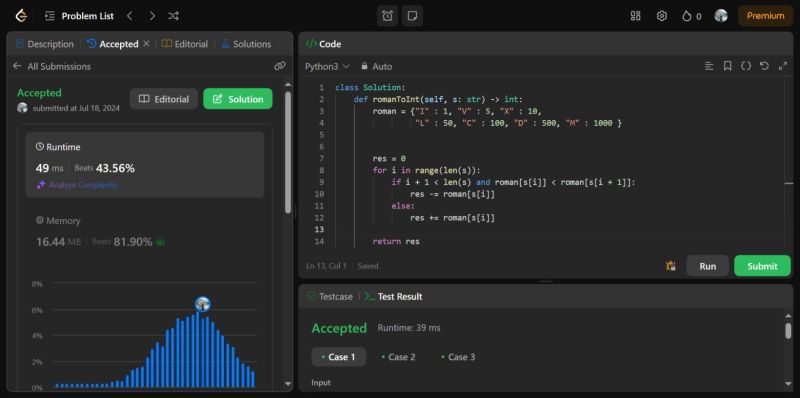Select the Memory stats section
This screenshot has width=800, height=398.
tap(145, 231)
